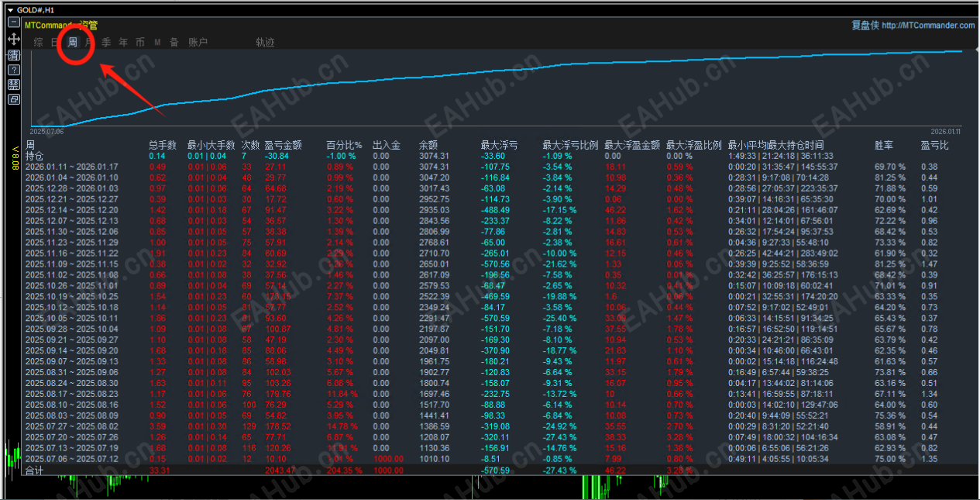Click the 合计 totals row label

(x=35, y=471)
